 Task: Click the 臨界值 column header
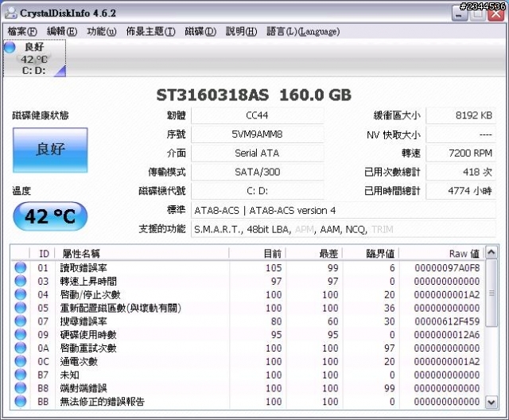tap(371, 254)
